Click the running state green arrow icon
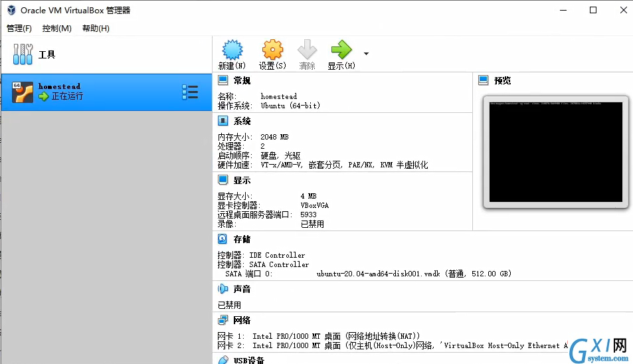This screenshot has width=633, height=364. [44, 96]
